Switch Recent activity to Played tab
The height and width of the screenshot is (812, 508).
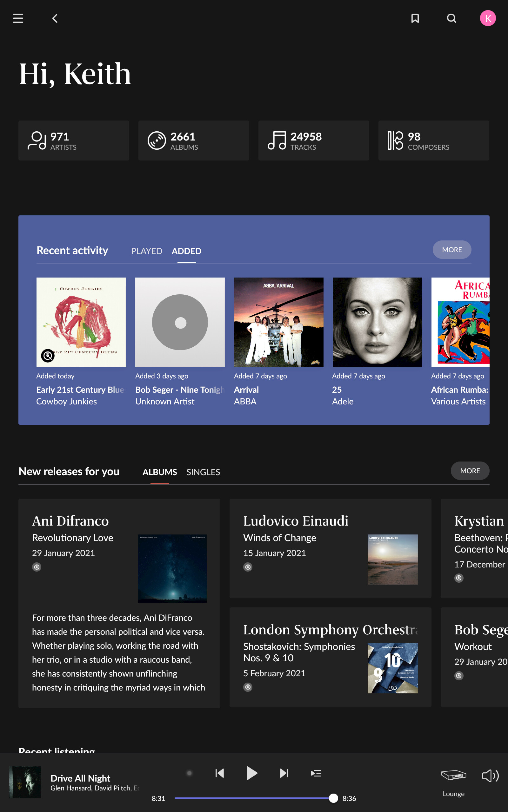(x=146, y=251)
